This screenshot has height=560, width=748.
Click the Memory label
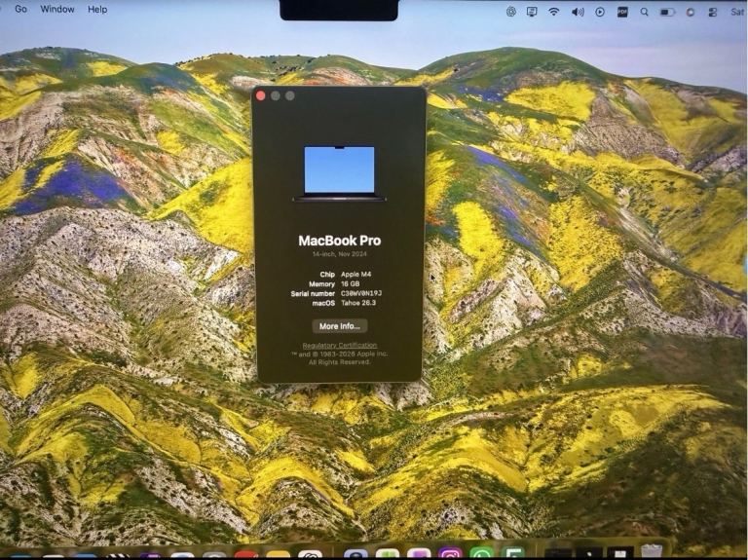point(322,283)
